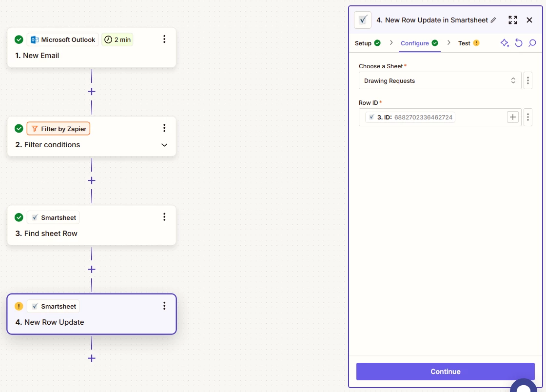Screen dimensions: 546x392
Task: Click warning status icon on step 4
Action: pos(19,306)
